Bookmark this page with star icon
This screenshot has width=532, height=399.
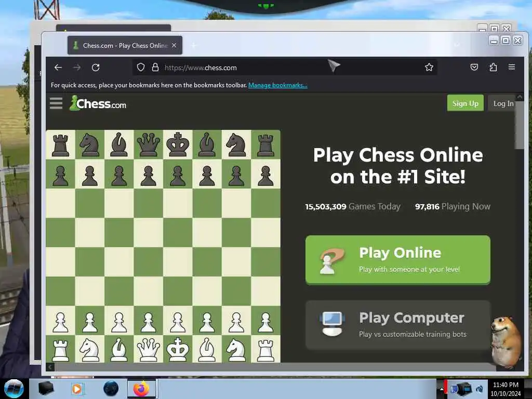pos(429,67)
